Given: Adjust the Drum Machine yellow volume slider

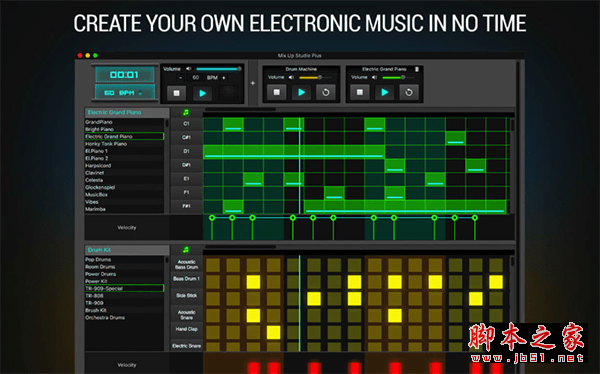Looking at the screenshot, I should tap(315, 77).
